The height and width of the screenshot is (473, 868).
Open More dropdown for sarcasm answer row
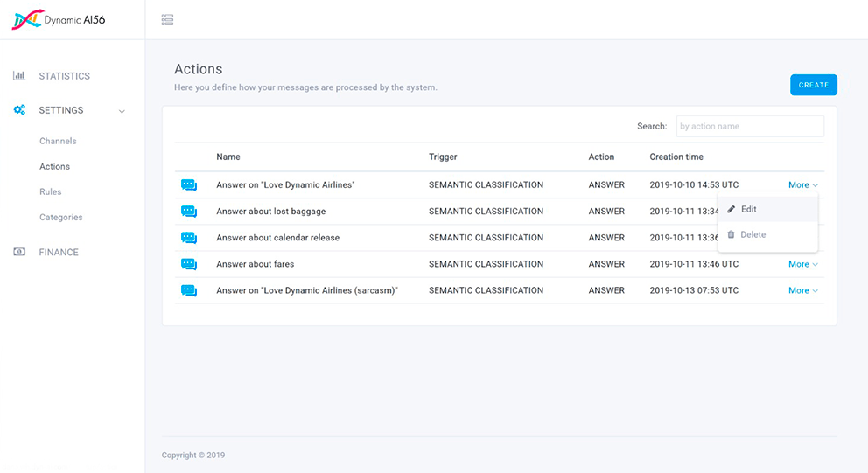802,290
